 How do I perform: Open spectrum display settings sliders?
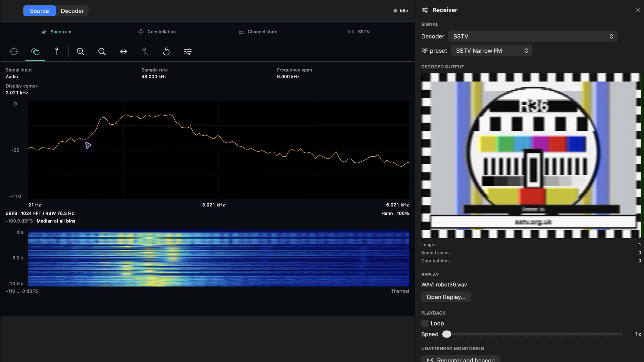pos(188,52)
